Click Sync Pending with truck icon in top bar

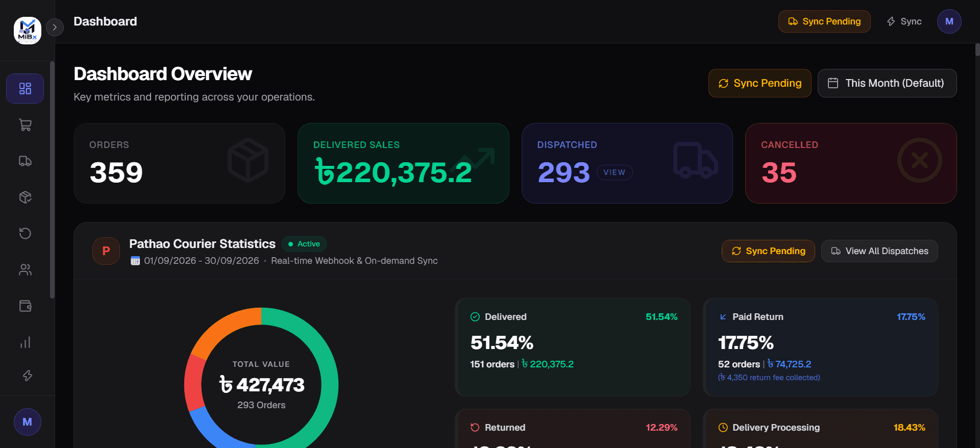[824, 21]
